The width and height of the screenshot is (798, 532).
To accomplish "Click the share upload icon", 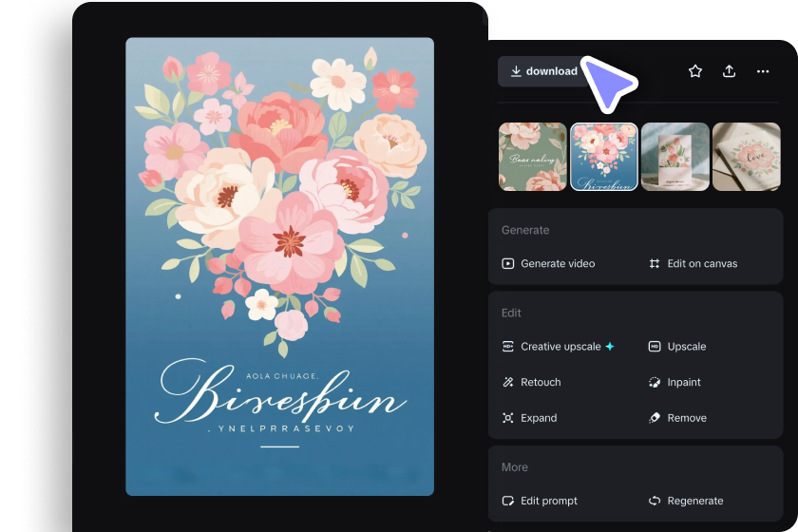I will pos(730,71).
